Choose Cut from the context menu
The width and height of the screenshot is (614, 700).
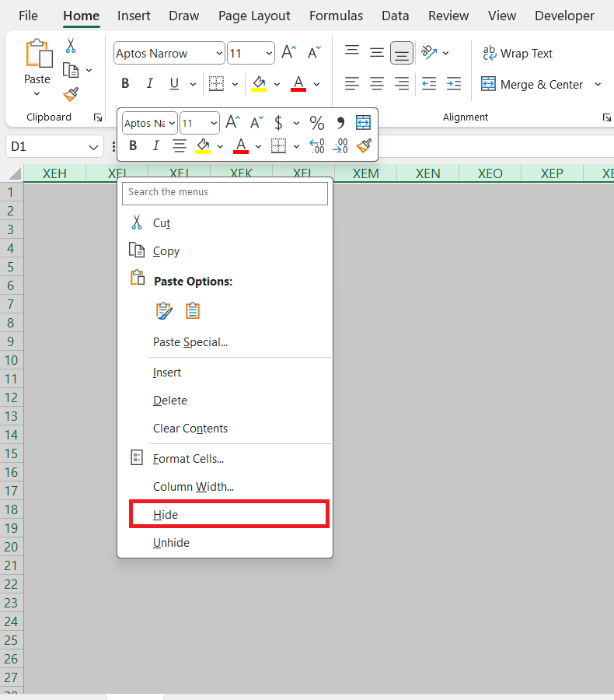[x=225, y=222]
